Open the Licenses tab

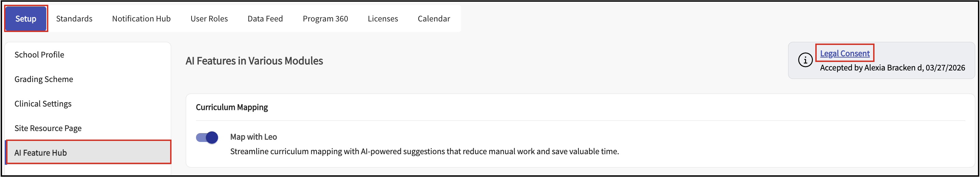382,19
